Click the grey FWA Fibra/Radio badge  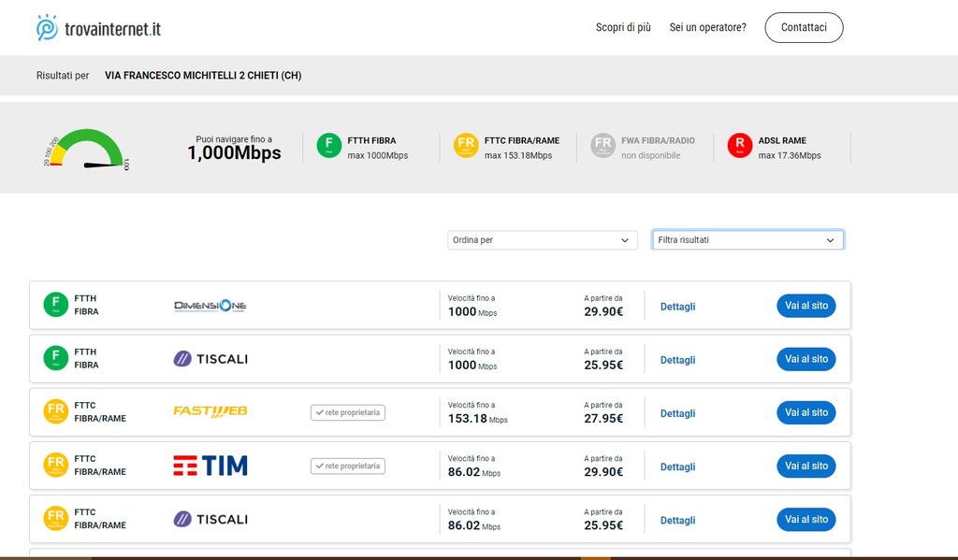(603, 146)
